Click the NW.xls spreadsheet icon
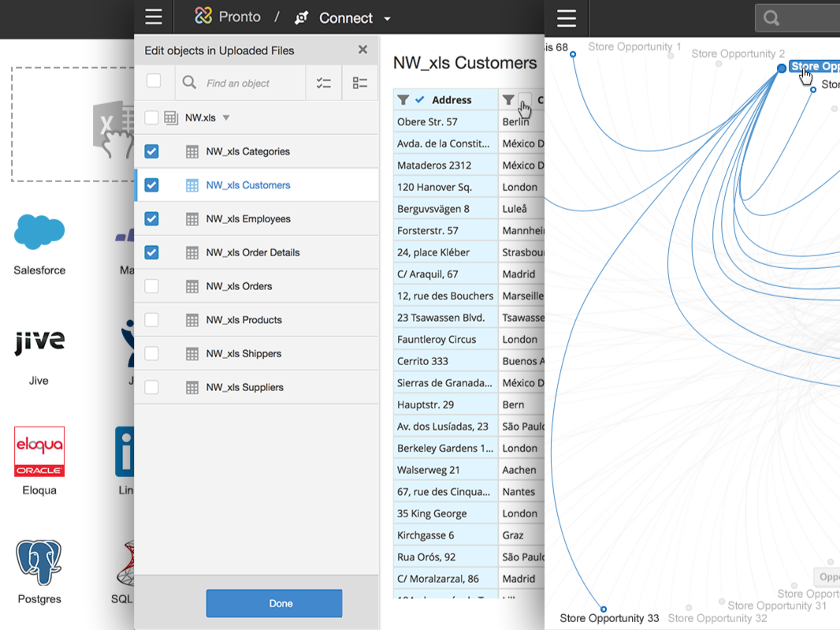The width and height of the screenshot is (840, 630). coord(171,117)
